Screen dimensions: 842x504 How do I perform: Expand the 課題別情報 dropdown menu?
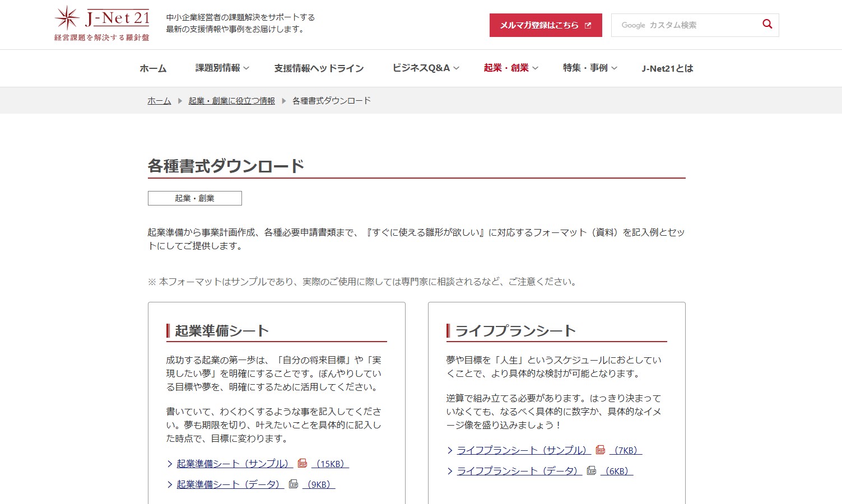click(x=222, y=68)
